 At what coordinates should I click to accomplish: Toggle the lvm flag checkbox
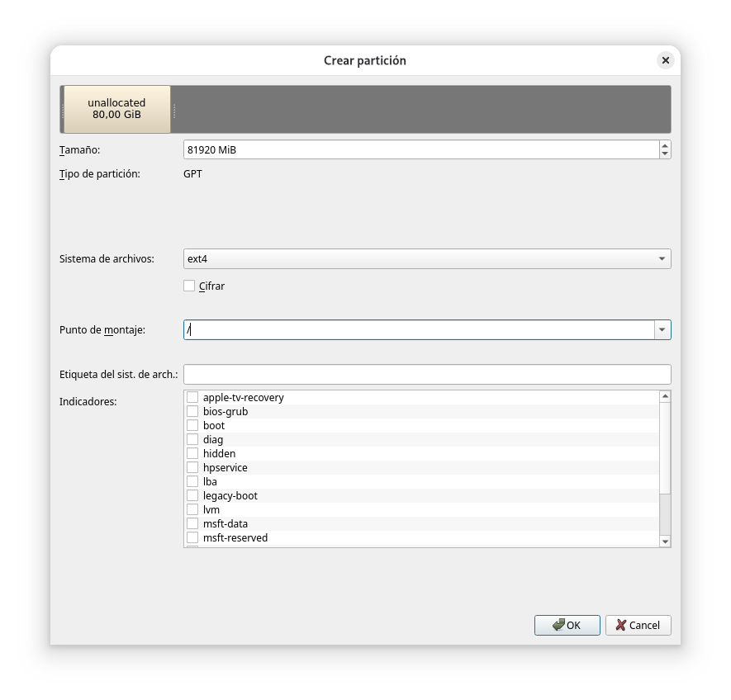pos(192,509)
